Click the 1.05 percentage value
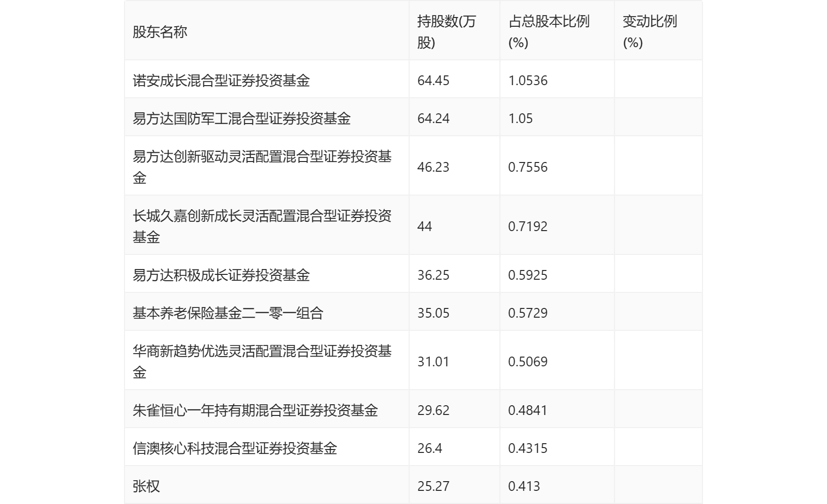Screen dimensions: 827x504 [x=521, y=118]
